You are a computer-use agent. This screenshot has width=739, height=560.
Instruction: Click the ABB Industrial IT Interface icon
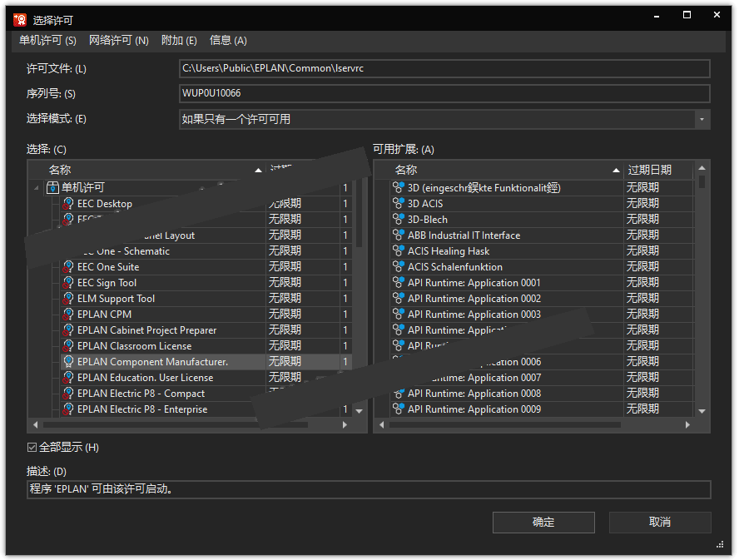pos(399,235)
